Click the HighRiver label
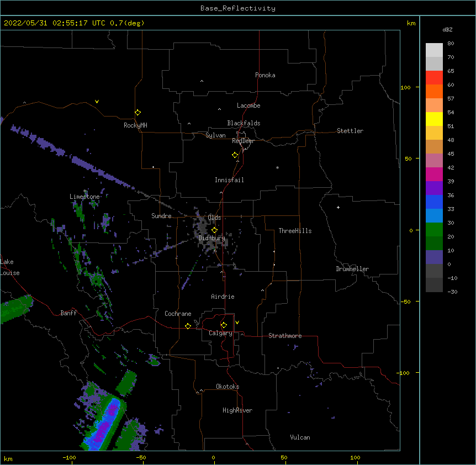 [237, 410]
